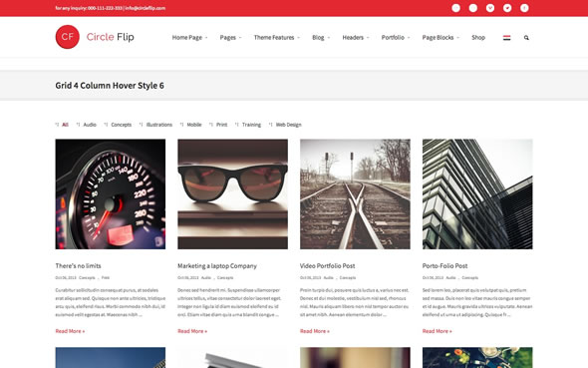588x368 pixels.
Task: Click Concepts category under Porto-Folio Post
Action: (x=469, y=277)
